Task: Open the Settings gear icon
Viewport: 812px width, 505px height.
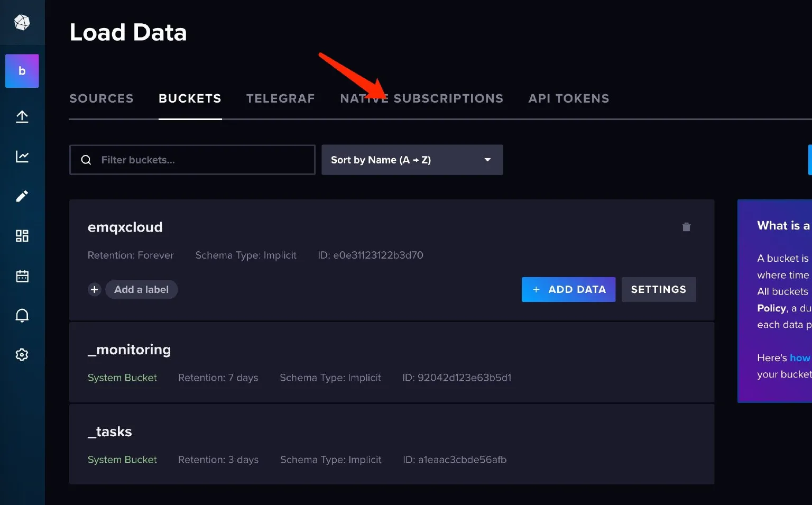Action: point(22,354)
